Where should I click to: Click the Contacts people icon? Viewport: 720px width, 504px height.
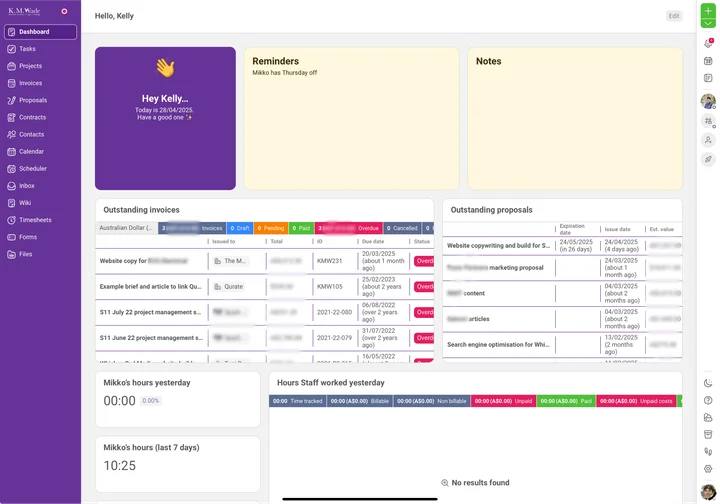(x=11, y=134)
